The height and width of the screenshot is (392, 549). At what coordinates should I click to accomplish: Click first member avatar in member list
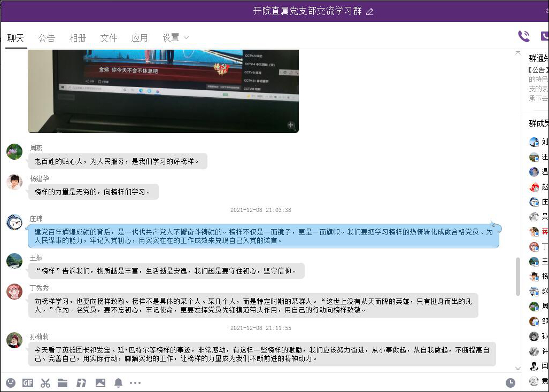click(x=534, y=142)
